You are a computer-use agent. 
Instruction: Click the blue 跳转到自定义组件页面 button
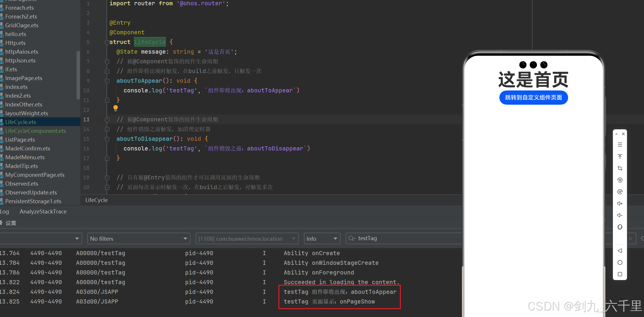pos(533,98)
